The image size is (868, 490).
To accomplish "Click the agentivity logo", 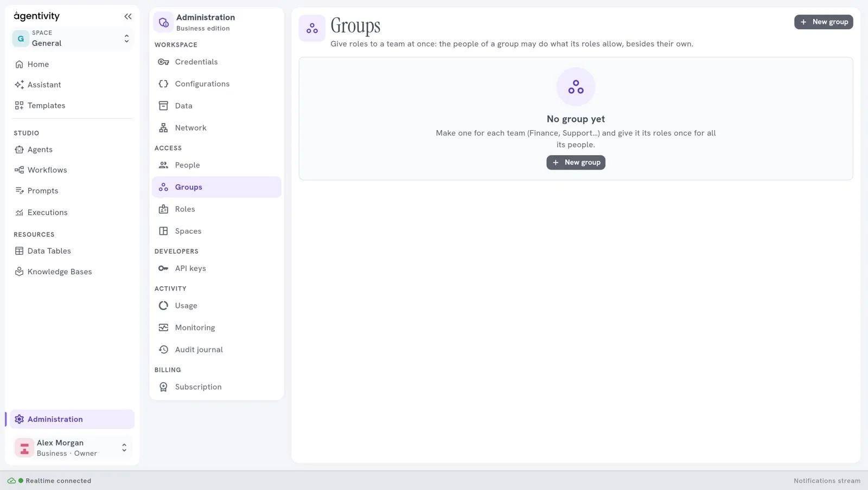I will (37, 16).
